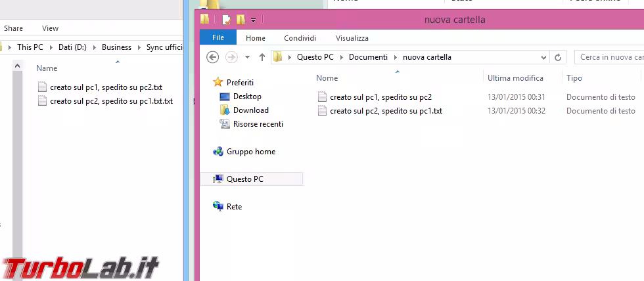
Task: Open Customize Quick Access Toolbar dropdown
Action: tap(254, 20)
